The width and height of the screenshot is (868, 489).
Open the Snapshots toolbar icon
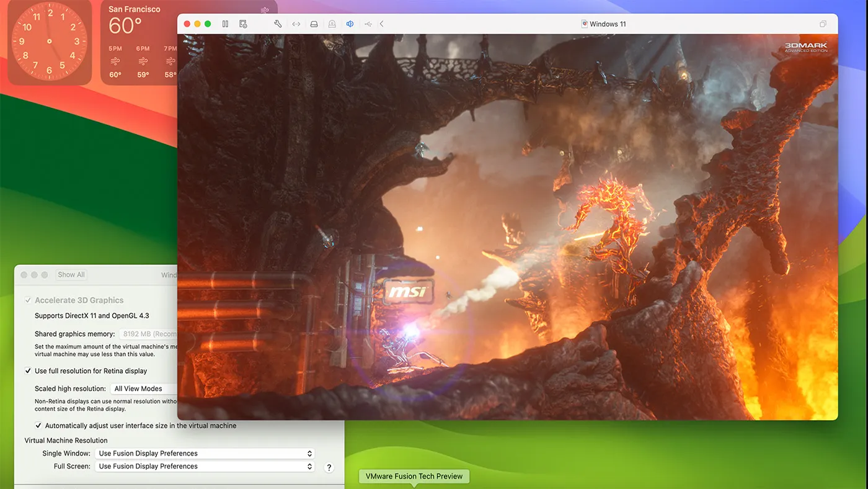(244, 24)
